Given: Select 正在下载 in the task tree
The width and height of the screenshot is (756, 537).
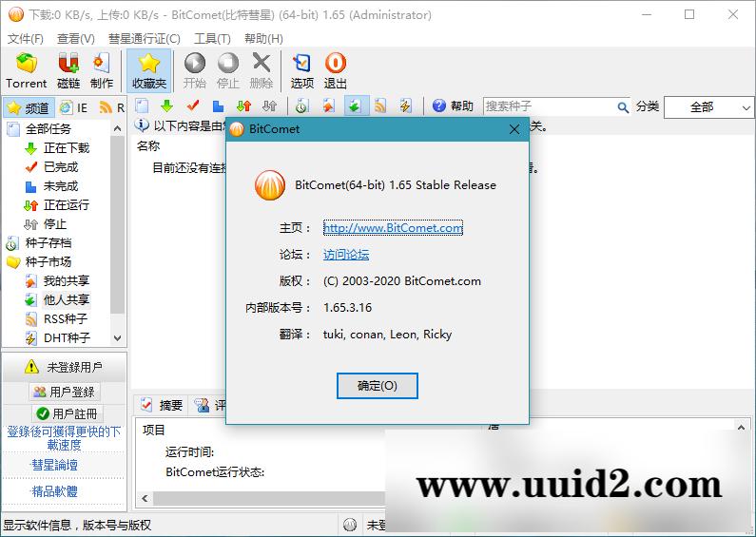Looking at the screenshot, I should point(66,148).
